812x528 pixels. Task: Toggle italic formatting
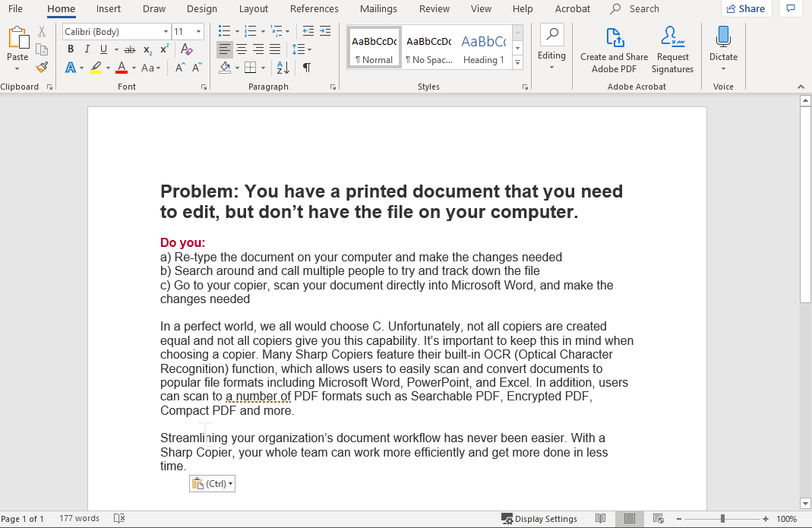[87, 49]
